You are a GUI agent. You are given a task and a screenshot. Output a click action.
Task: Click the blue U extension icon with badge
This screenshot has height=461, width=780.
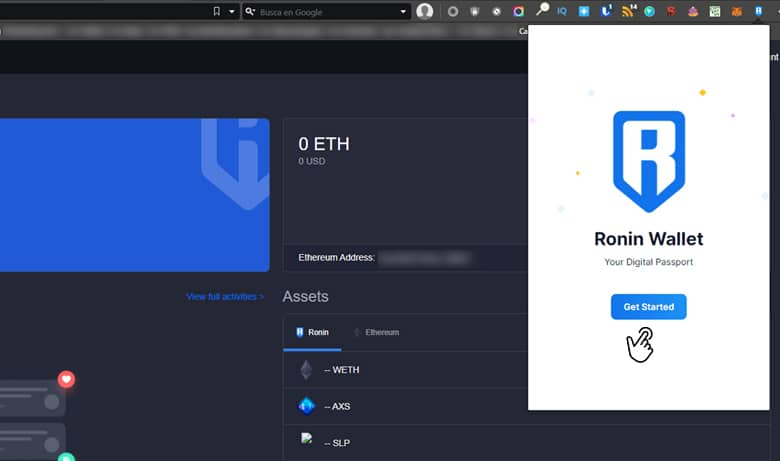606,10
